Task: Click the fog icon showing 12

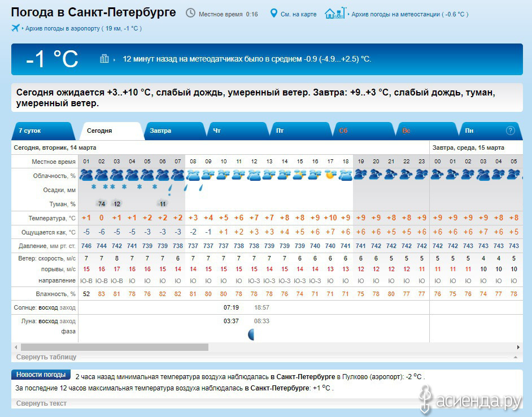Action: pyautogui.click(x=117, y=204)
